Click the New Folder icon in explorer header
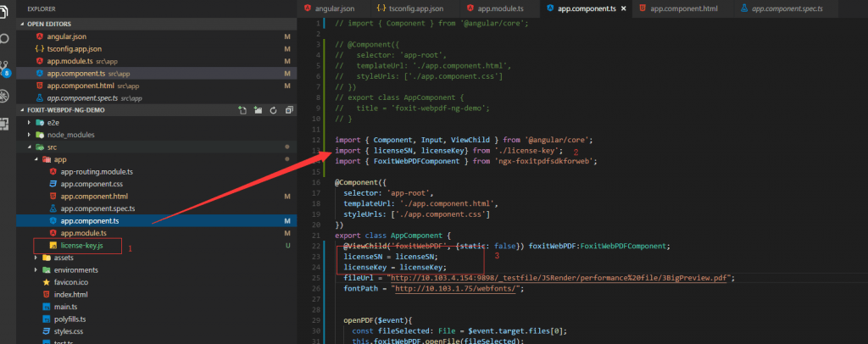This screenshot has height=344, width=868. (x=258, y=110)
